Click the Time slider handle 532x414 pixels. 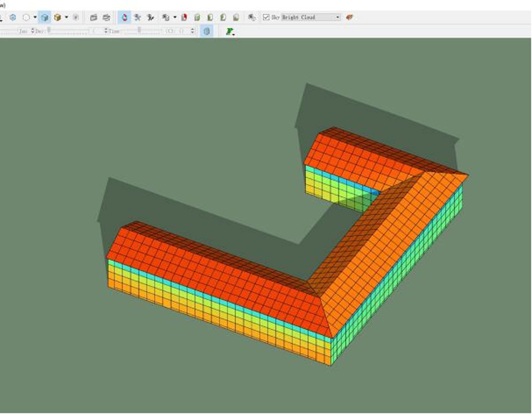[139, 30]
